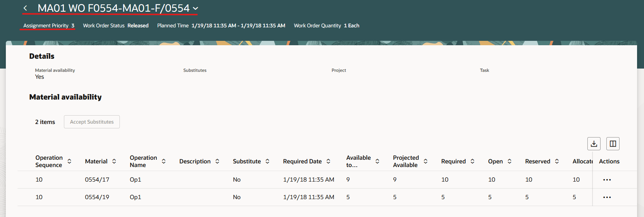The height and width of the screenshot is (217, 644).
Task: Sort by Operation Sequence column
Action: (69, 161)
